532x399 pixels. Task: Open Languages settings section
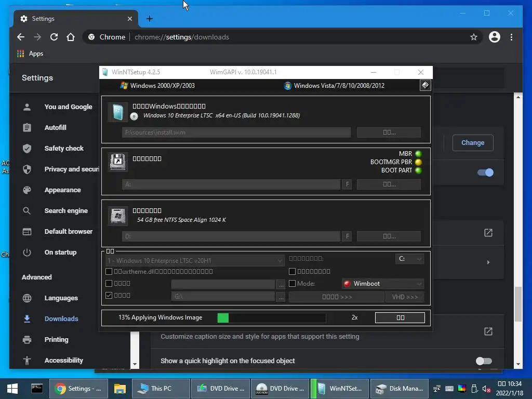pyautogui.click(x=61, y=298)
